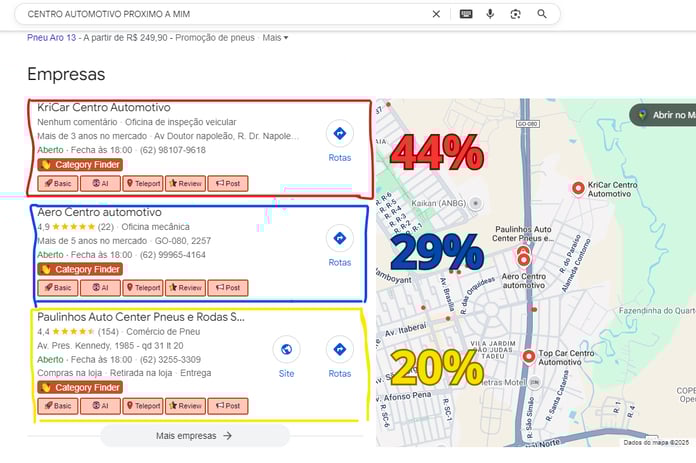696x463 pixels.
Task: Click Aero Centro rating 4,9 (22)
Action: [x=75, y=227]
